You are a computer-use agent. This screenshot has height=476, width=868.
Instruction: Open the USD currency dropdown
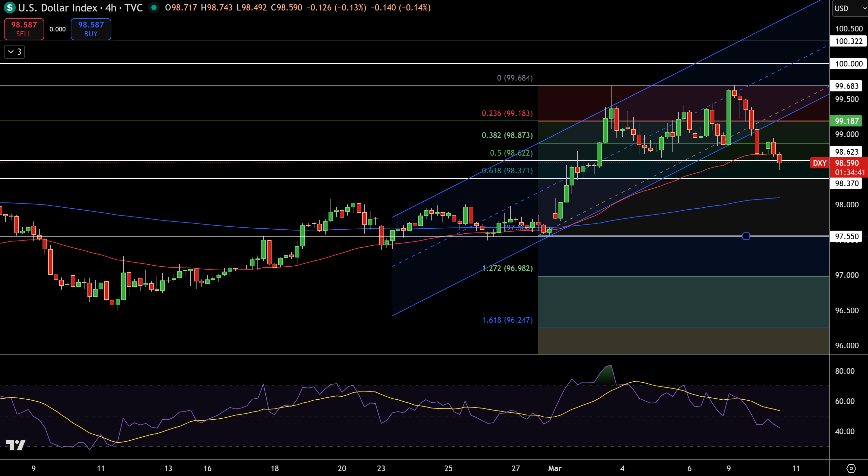pos(849,8)
